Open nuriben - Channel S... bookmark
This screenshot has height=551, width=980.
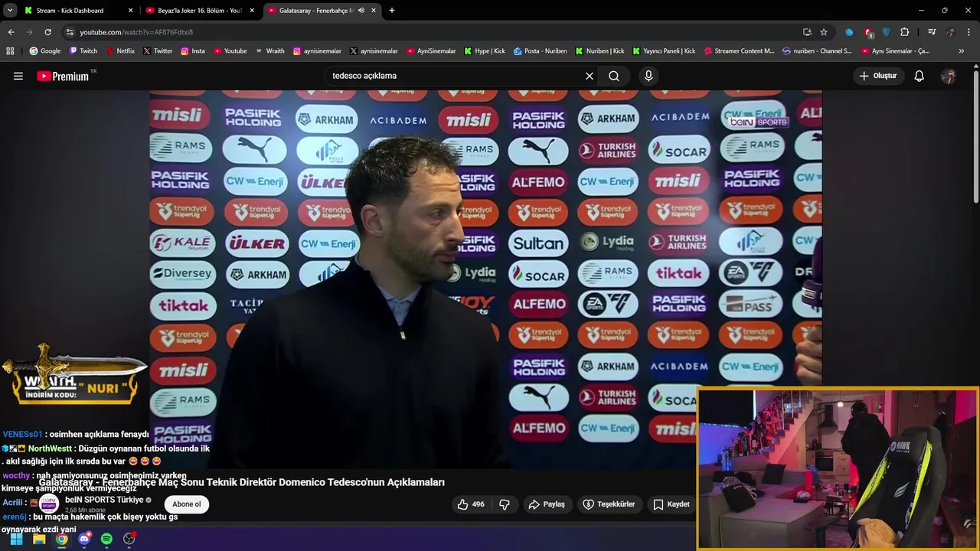(x=817, y=51)
